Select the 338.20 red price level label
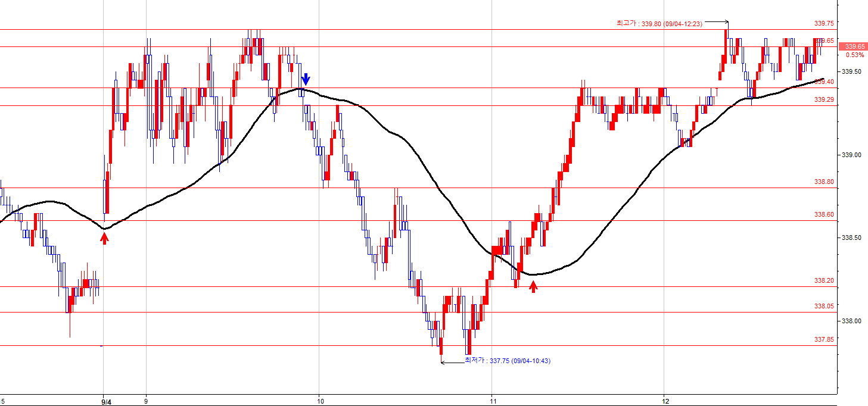Screen dimensions: 868x406 tap(824, 280)
